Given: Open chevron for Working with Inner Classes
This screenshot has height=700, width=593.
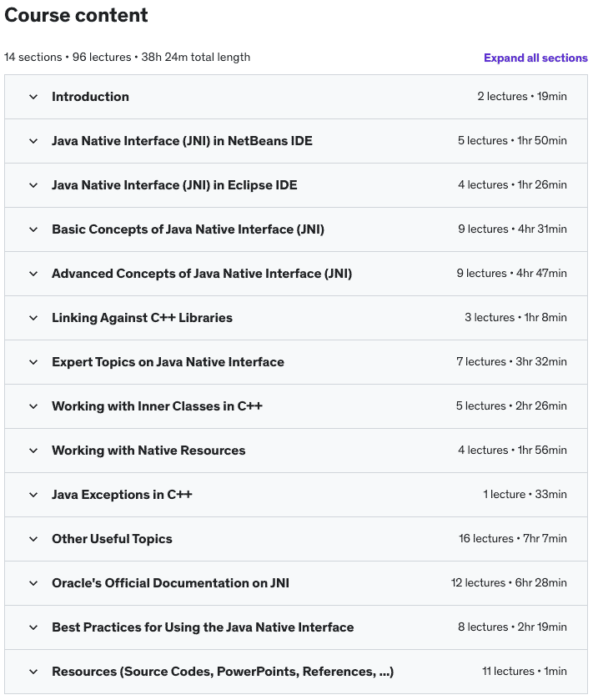Looking at the screenshot, I should tap(33, 406).
